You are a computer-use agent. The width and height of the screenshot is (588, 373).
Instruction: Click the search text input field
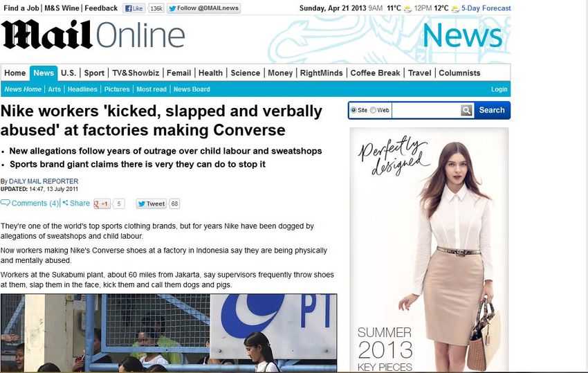[x=426, y=110]
